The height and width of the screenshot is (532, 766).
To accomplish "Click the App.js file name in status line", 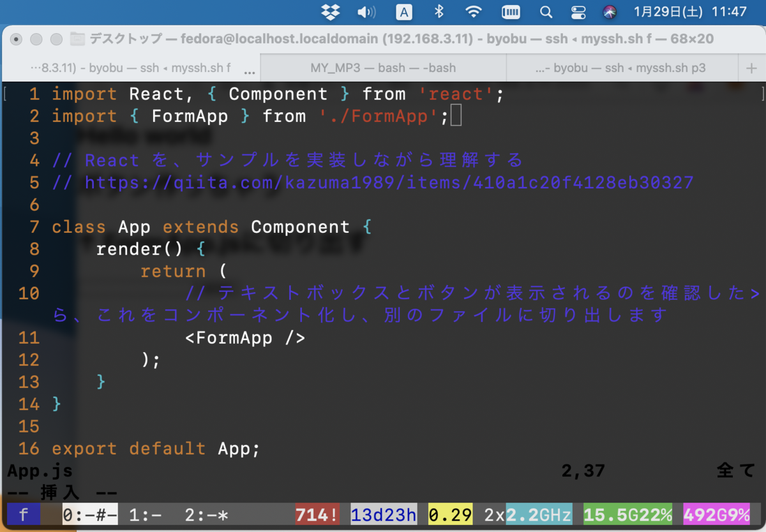I will [x=40, y=471].
